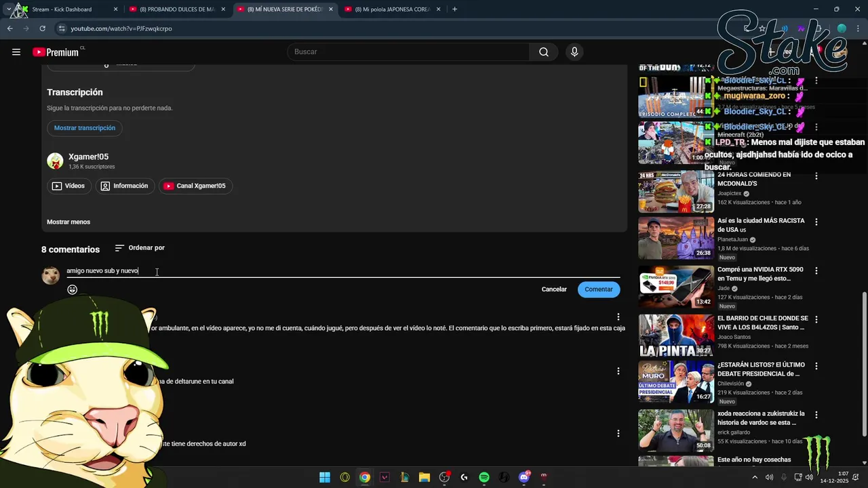Open Xgamer!05 channel name link
The image size is (868, 488).
pos(88,157)
